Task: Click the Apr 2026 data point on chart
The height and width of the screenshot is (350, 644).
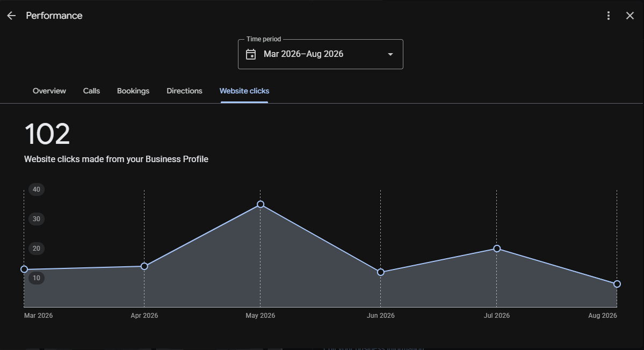Action: coord(144,266)
